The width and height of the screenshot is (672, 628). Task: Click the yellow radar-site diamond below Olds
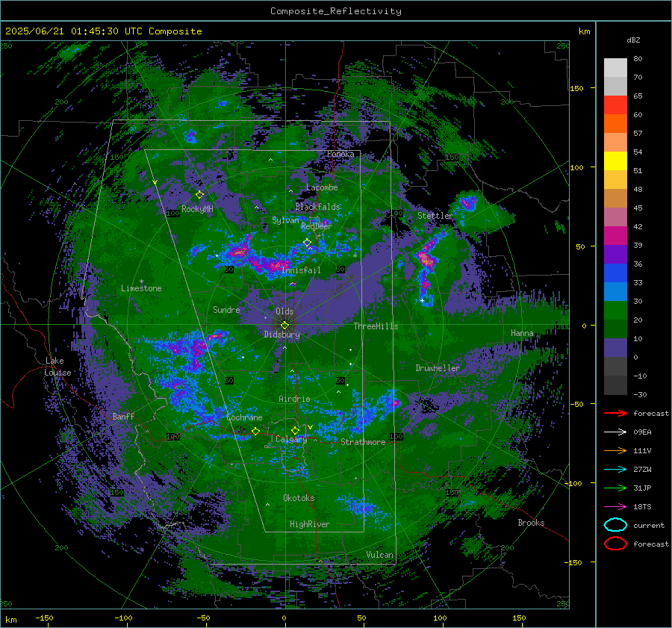(x=284, y=325)
